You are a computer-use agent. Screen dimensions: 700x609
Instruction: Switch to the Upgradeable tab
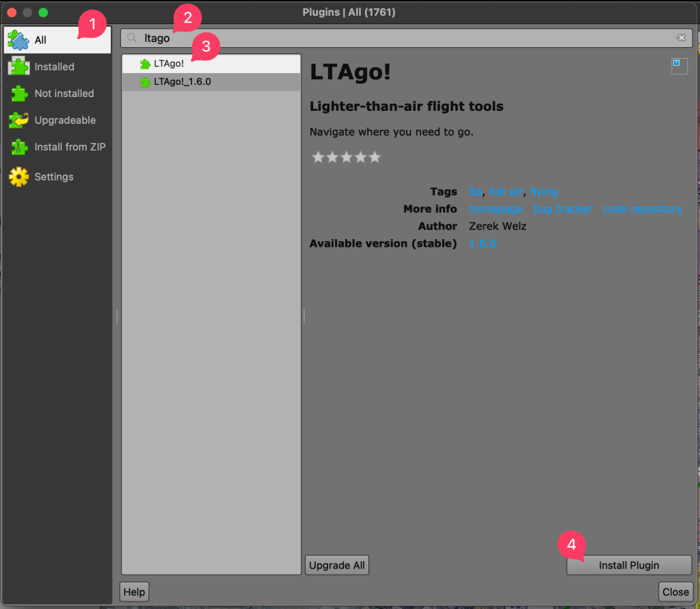click(x=65, y=120)
